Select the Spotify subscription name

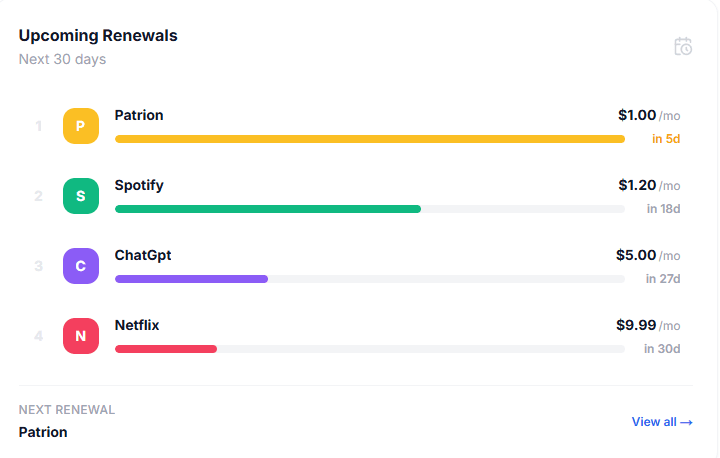pyautogui.click(x=139, y=185)
